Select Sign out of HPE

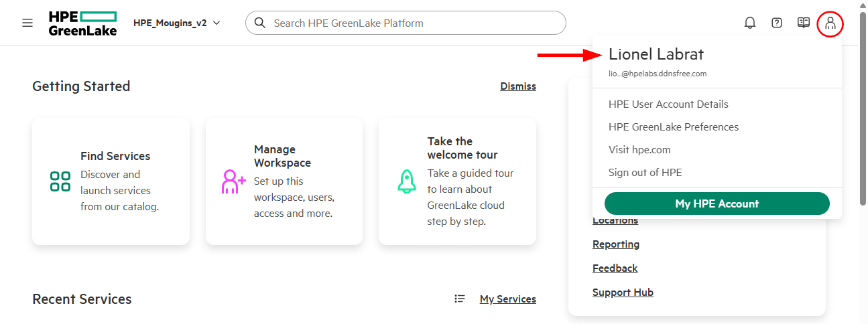pos(645,173)
